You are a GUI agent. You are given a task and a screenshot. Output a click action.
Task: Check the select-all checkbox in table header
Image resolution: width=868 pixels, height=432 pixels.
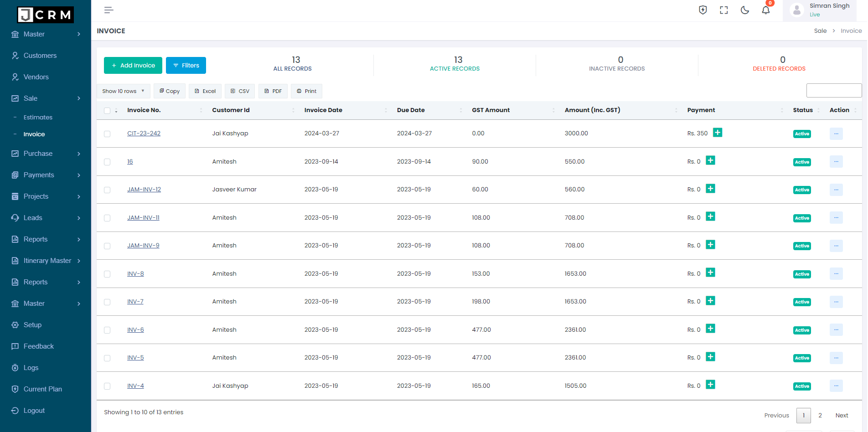tap(107, 110)
